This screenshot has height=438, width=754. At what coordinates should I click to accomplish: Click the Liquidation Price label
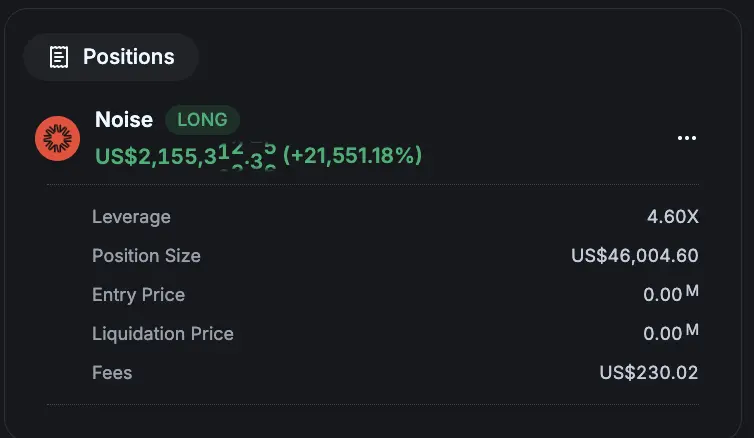pyautogui.click(x=163, y=334)
